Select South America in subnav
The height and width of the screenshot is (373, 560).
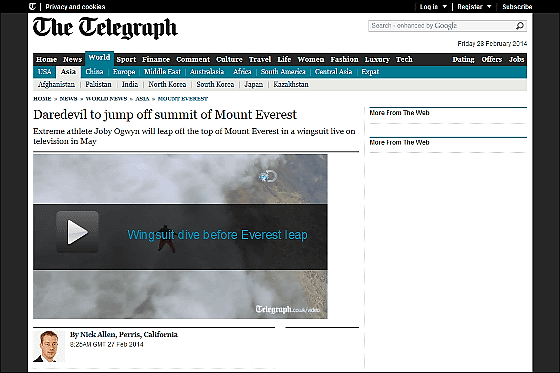tap(283, 71)
